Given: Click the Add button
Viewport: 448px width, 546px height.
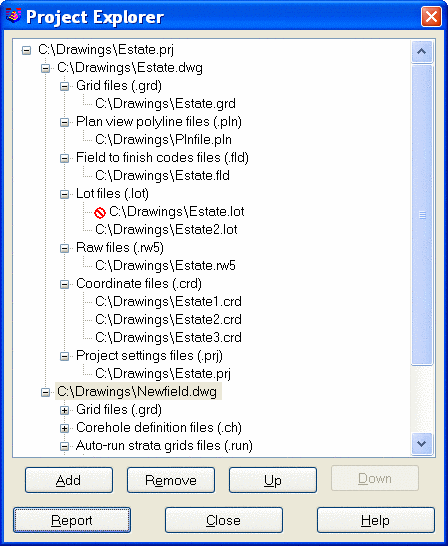Looking at the screenshot, I should pyautogui.click(x=69, y=480).
